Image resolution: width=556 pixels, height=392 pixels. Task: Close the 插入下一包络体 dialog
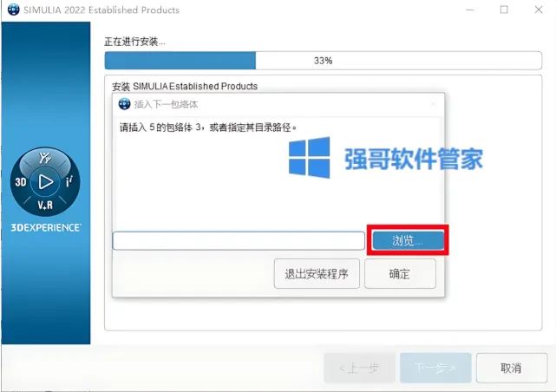click(x=434, y=104)
